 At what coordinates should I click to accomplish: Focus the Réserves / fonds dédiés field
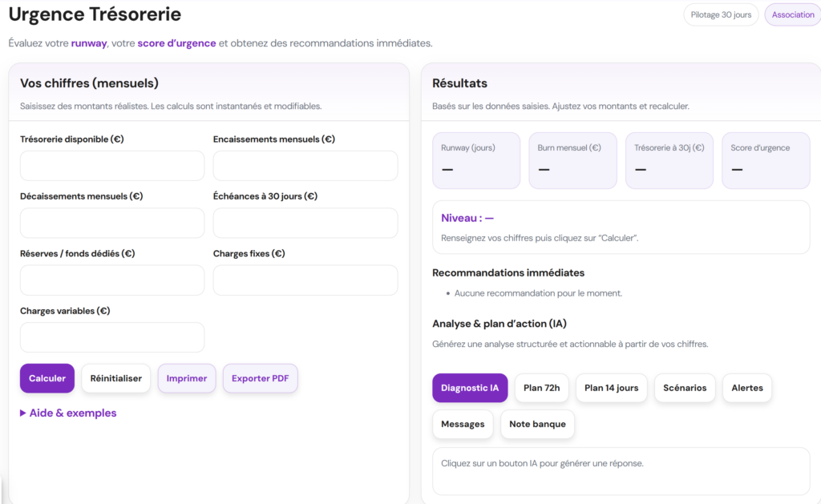112,280
